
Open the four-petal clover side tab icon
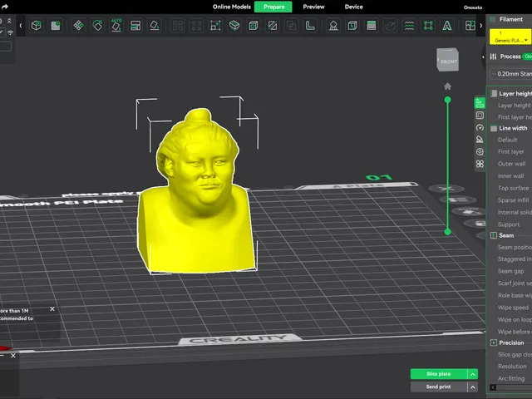pyautogui.click(x=480, y=164)
